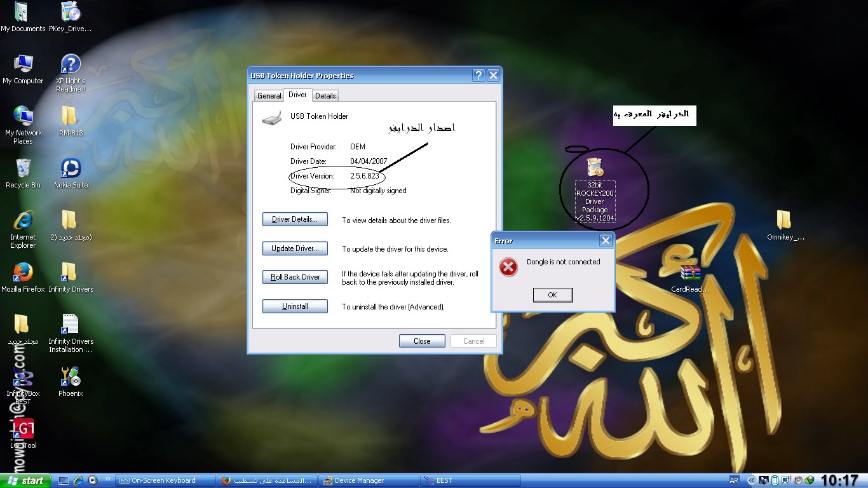The image size is (868, 488).
Task: Click the battery tray icon
Action: click(x=775, y=480)
